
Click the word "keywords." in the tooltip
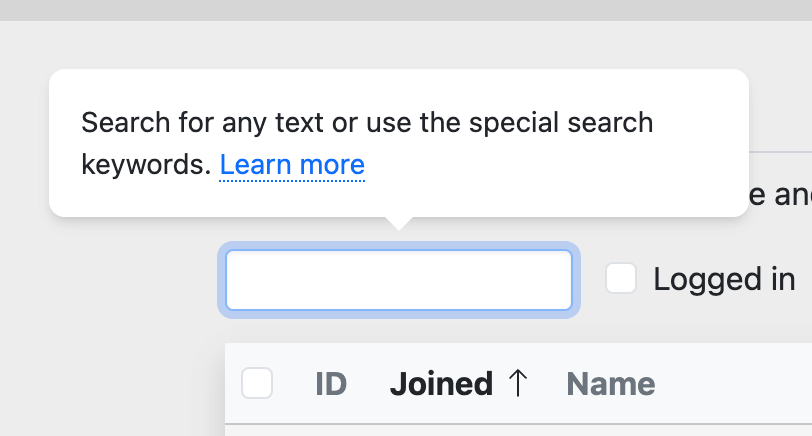click(146, 164)
